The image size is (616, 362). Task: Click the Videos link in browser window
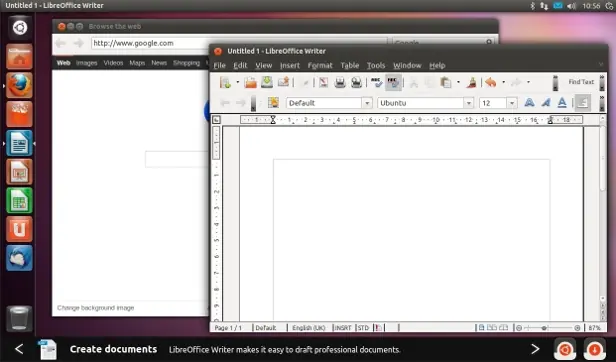pos(113,63)
